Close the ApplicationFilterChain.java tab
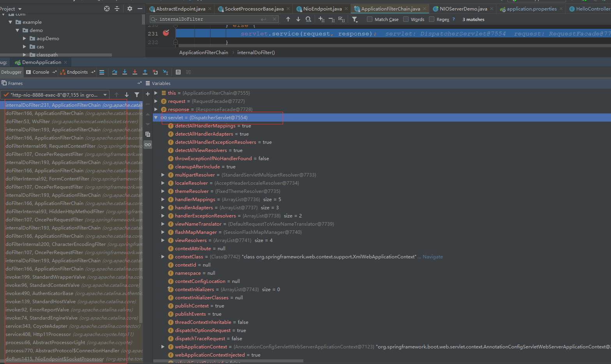Image resolution: width=611 pixels, height=364 pixels. point(425,9)
